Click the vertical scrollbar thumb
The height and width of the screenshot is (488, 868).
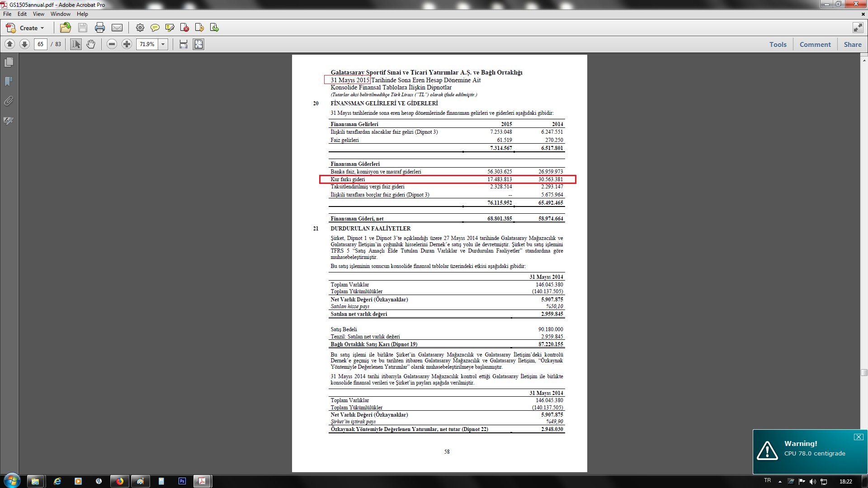864,373
